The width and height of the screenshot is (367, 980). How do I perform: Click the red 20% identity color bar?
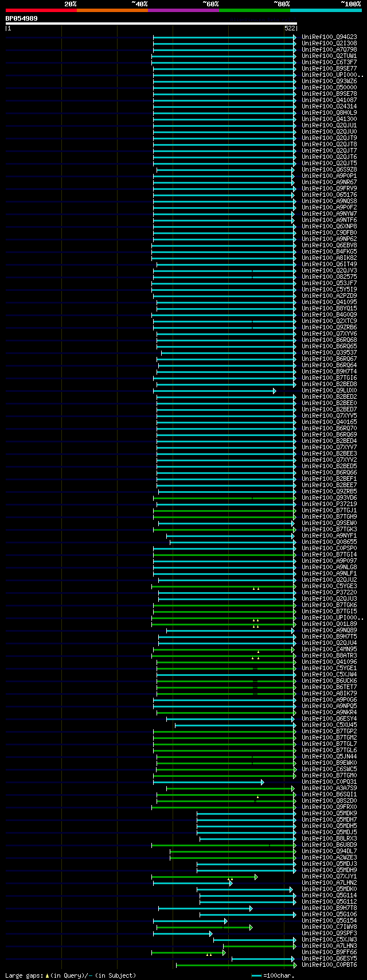click(41, 10)
